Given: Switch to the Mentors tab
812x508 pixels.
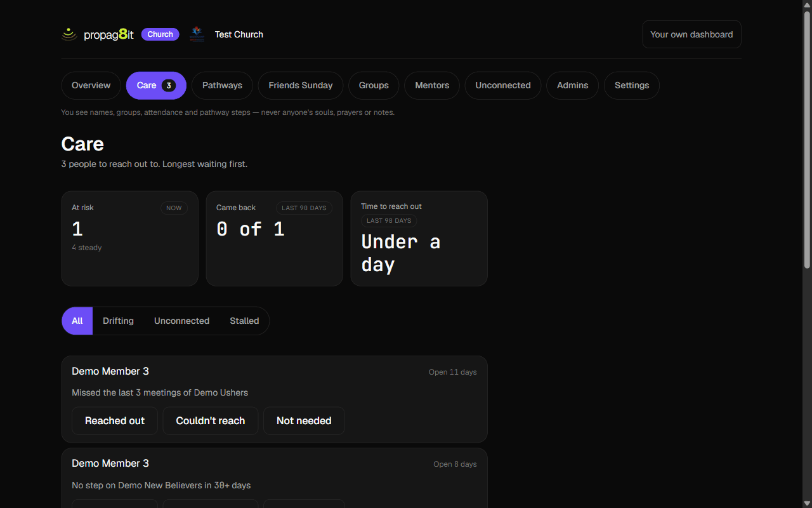Looking at the screenshot, I should [432, 86].
